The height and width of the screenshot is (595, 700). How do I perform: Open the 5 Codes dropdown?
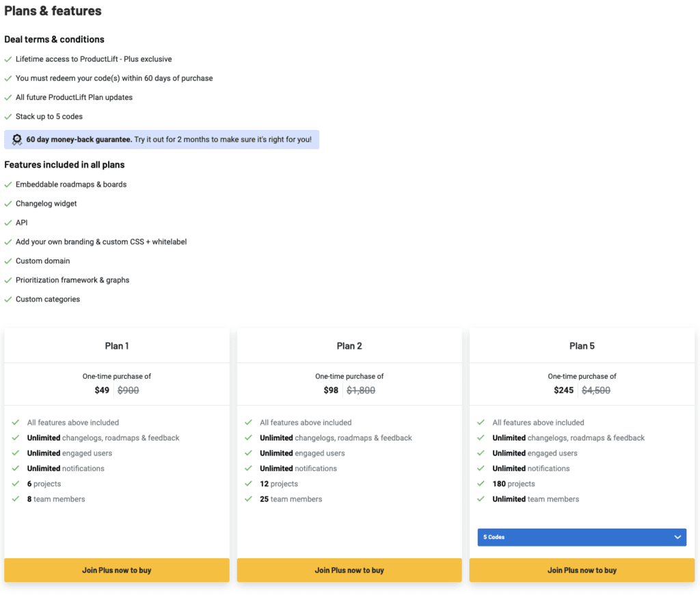(582, 538)
